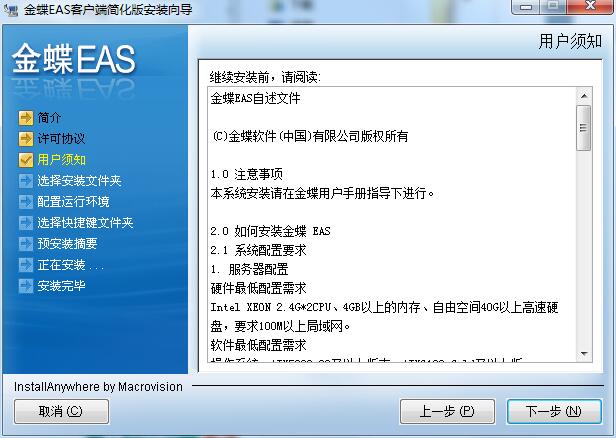The image size is (616, 438).
Task: Select the 预安装摘要 step label
Action: tap(67, 244)
